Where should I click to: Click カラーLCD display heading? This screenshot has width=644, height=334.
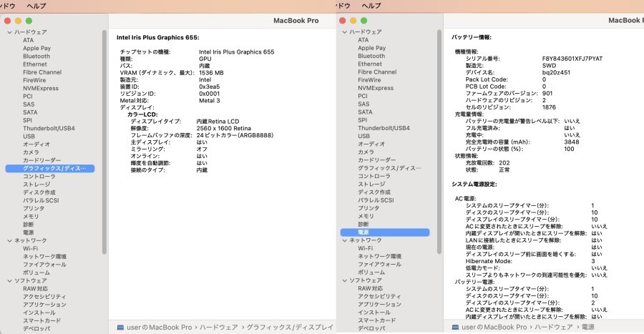point(142,114)
